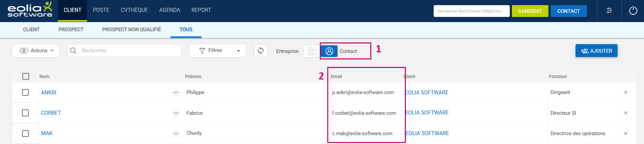Select the Contact person view icon
Viewport: 644px width, 144px height.
coord(329,51)
